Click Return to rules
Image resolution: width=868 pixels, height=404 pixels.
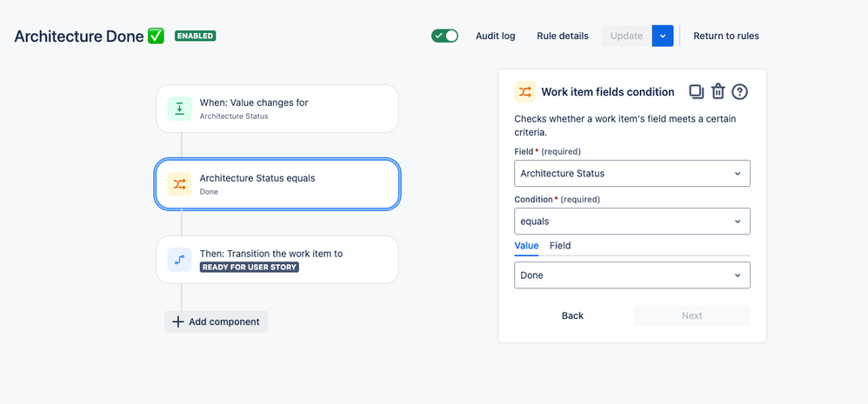tap(726, 36)
